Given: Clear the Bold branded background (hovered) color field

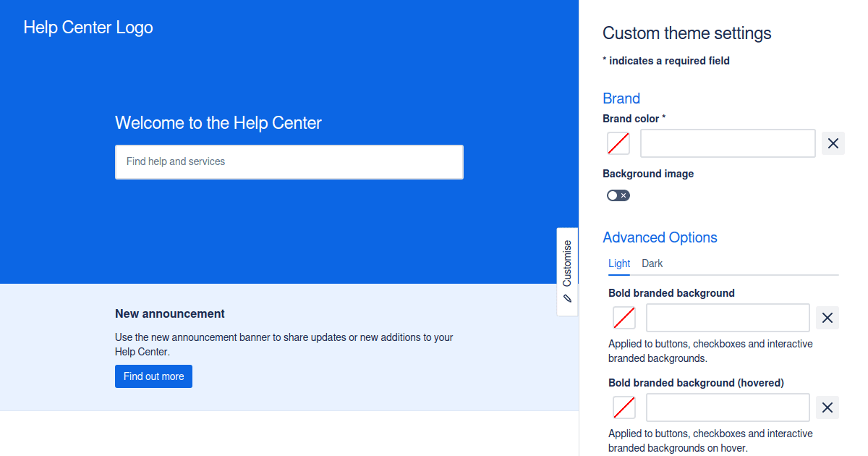Looking at the screenshot, I should (827, 407).
